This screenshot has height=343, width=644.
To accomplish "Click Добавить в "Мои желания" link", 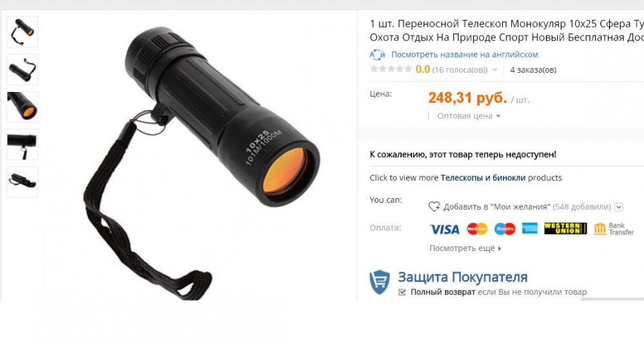I will coord(497,207).
